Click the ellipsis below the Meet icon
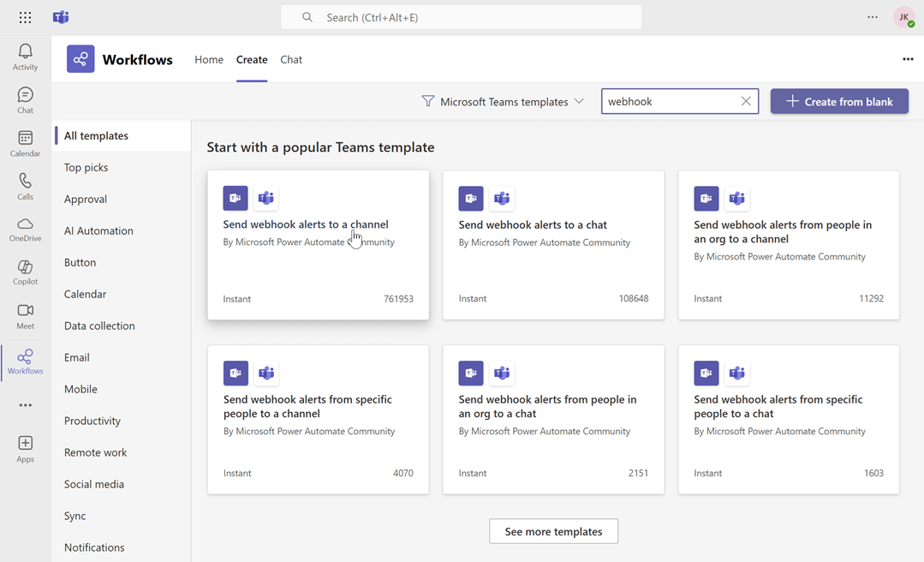The image size is (924, 562). (25, 404)
